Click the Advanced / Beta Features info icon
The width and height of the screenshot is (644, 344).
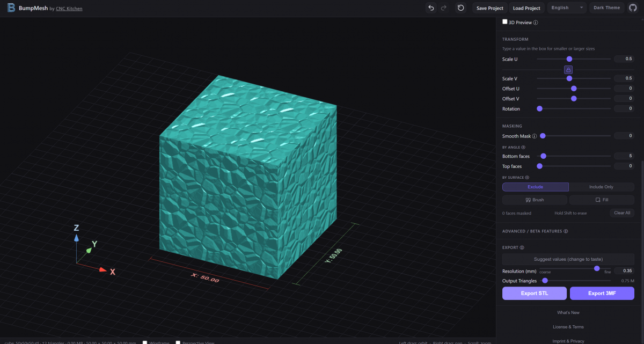click(566, 231)
